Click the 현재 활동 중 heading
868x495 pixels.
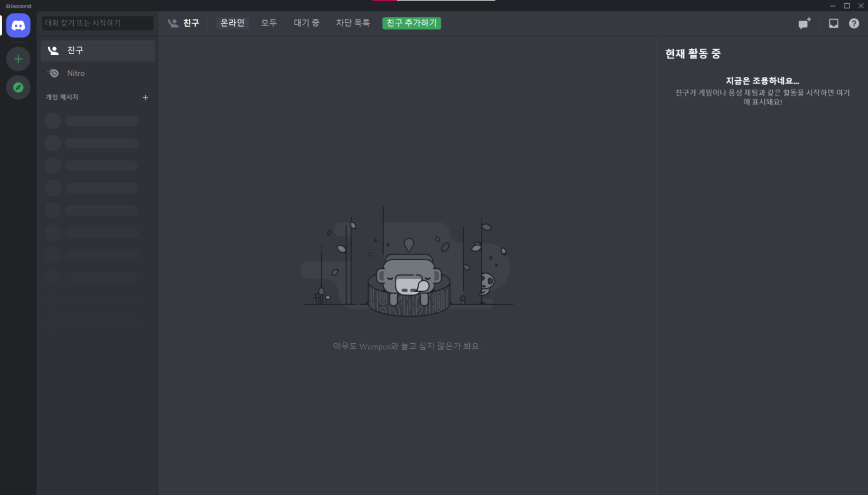693,54
